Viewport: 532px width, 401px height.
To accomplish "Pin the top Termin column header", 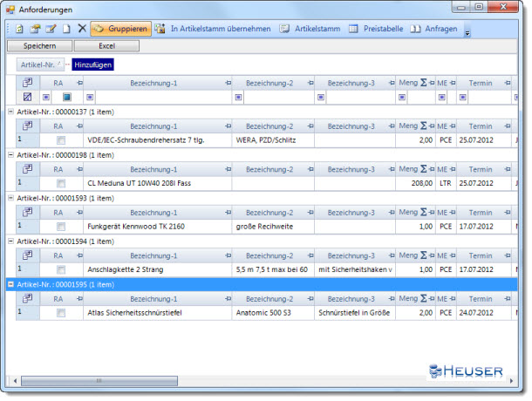I will click(x=508, y=83).
